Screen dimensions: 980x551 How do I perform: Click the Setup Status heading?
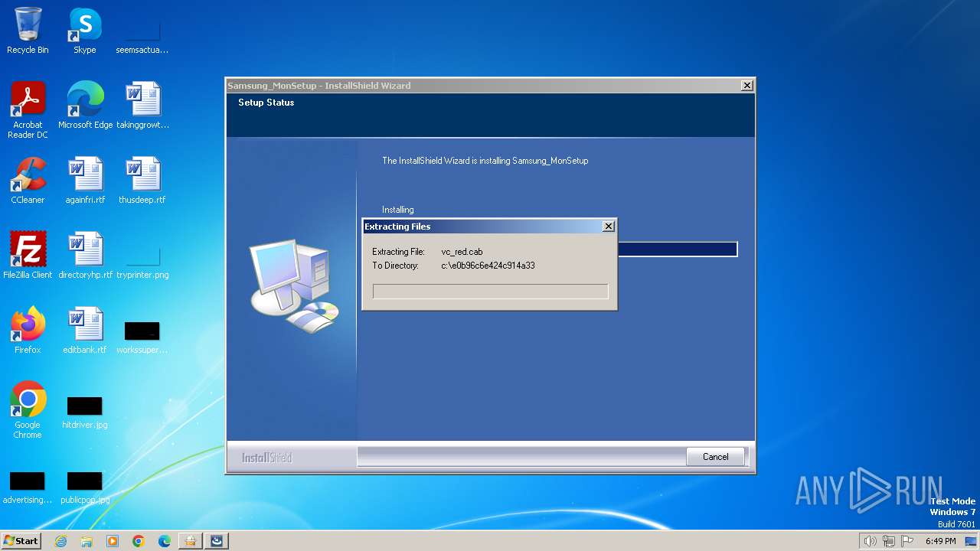266,103
